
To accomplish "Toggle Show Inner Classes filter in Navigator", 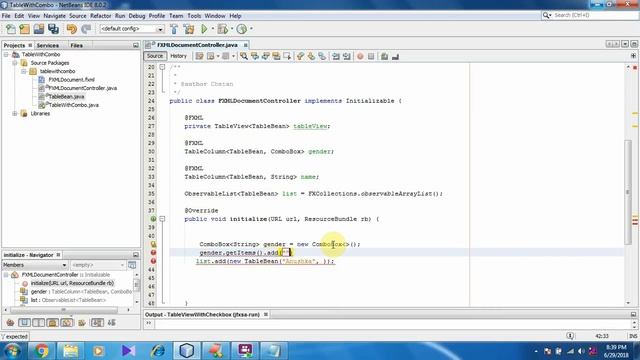I will click(67, 323).
